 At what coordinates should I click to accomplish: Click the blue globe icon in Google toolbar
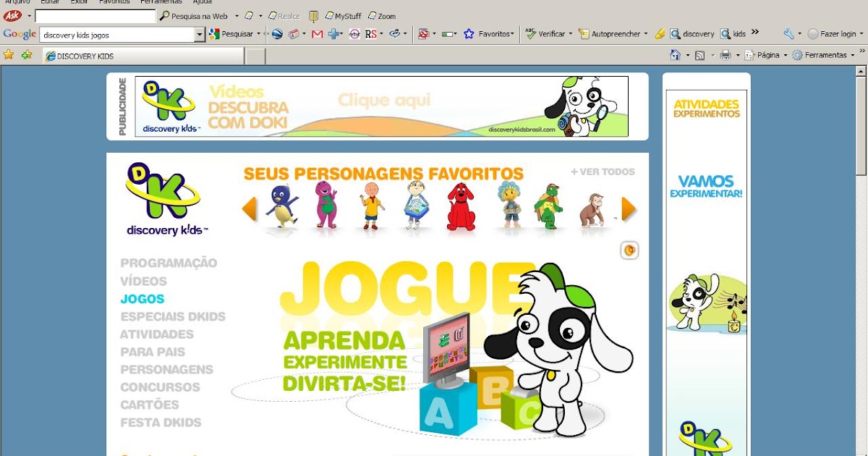[276, 34]
